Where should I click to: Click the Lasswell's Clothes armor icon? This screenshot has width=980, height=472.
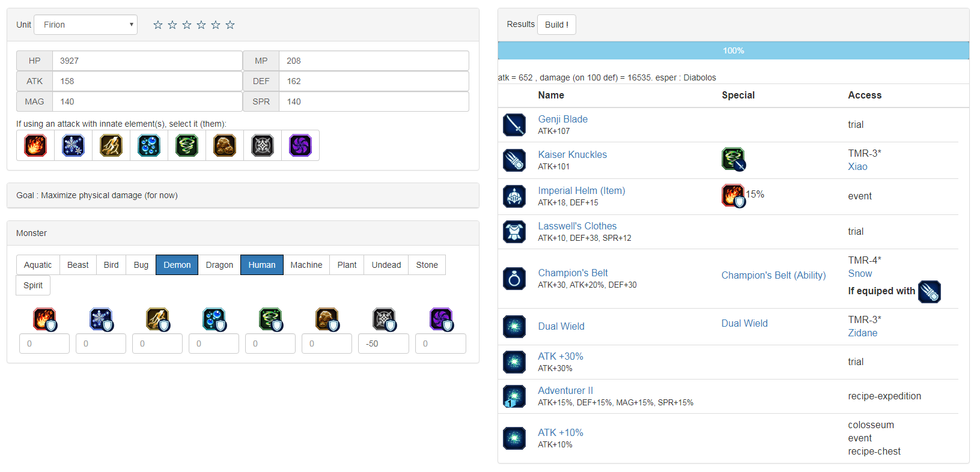[514, 232]
